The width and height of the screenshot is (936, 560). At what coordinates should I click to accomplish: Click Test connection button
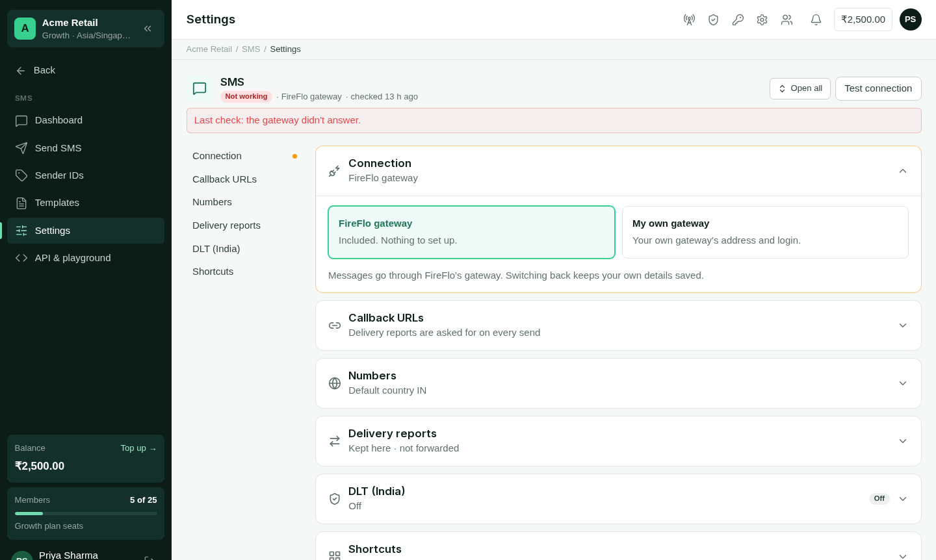878,88
